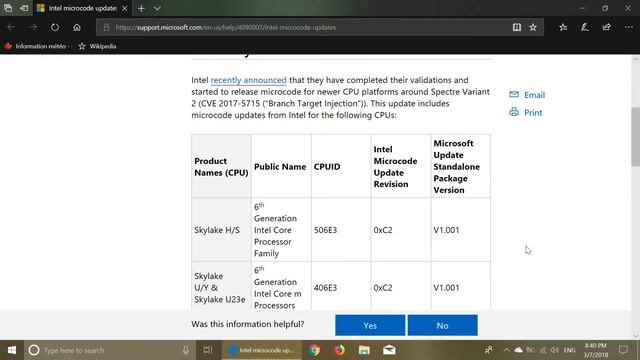
Task: Open Mail app from taskbar
Action: click(x=389, y=350)
